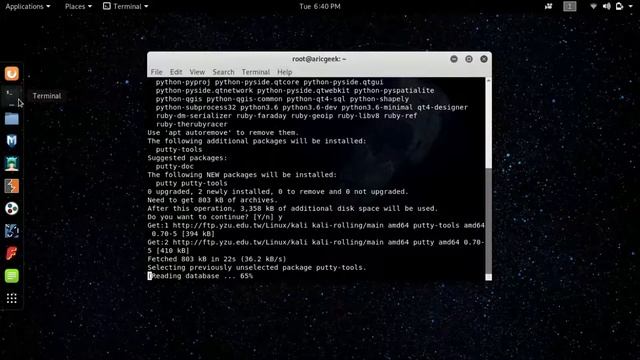Click the 'Fetched 803 kB in 22s' line
The height and width of the screenshot is (360, 640).
(x=217, y=259)
